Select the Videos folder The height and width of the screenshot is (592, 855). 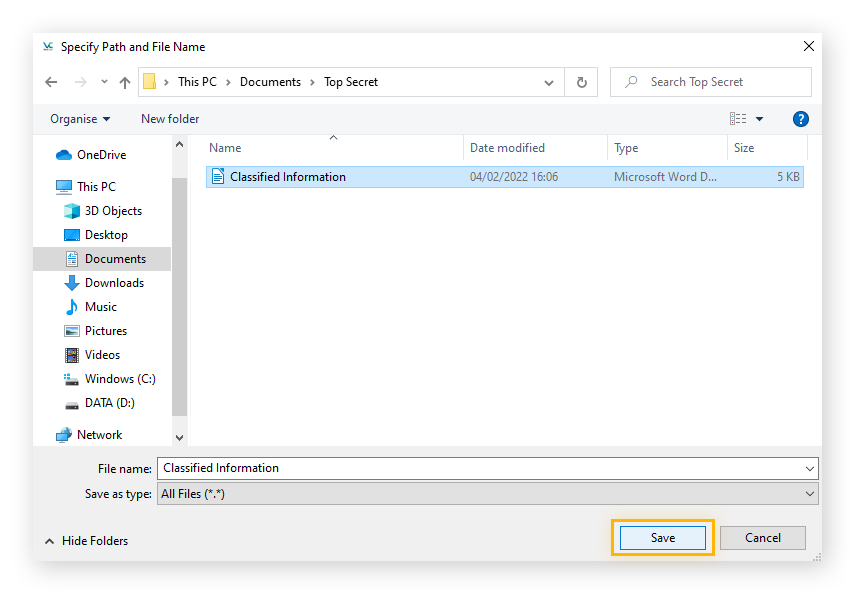coord(100,354)
